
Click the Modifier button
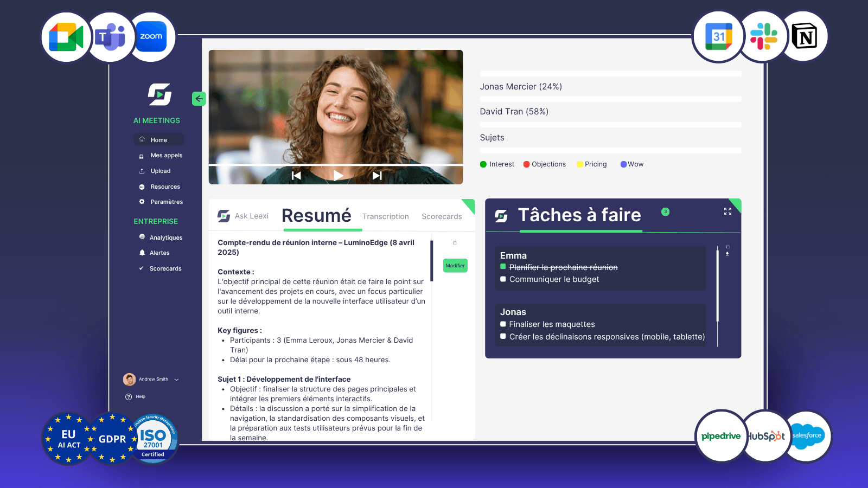pyautogui.click(x=455, y=266)
